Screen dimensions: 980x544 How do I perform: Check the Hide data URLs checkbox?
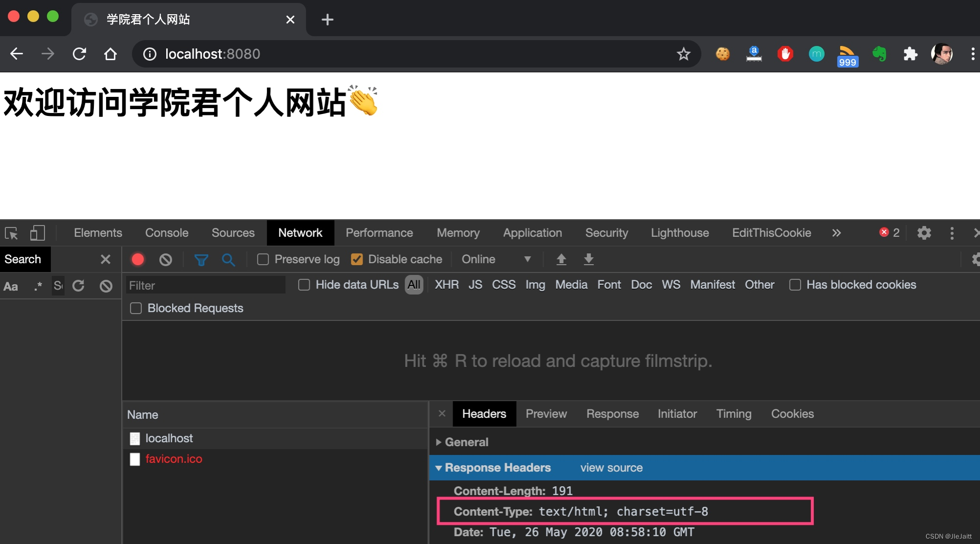click(304, 285)
